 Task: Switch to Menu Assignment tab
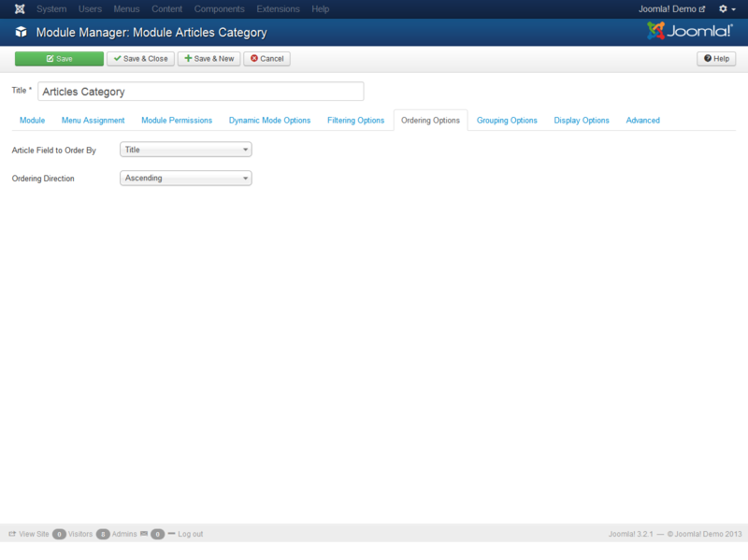[93, 121]
